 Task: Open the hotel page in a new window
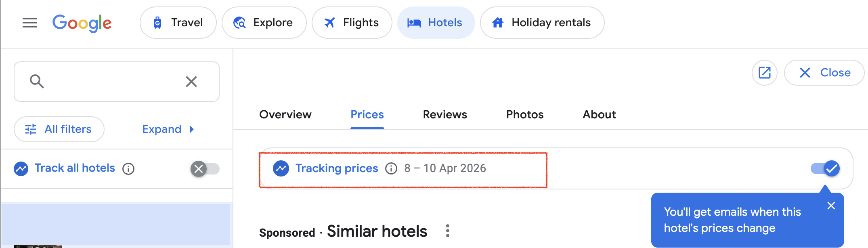[764, 73]
